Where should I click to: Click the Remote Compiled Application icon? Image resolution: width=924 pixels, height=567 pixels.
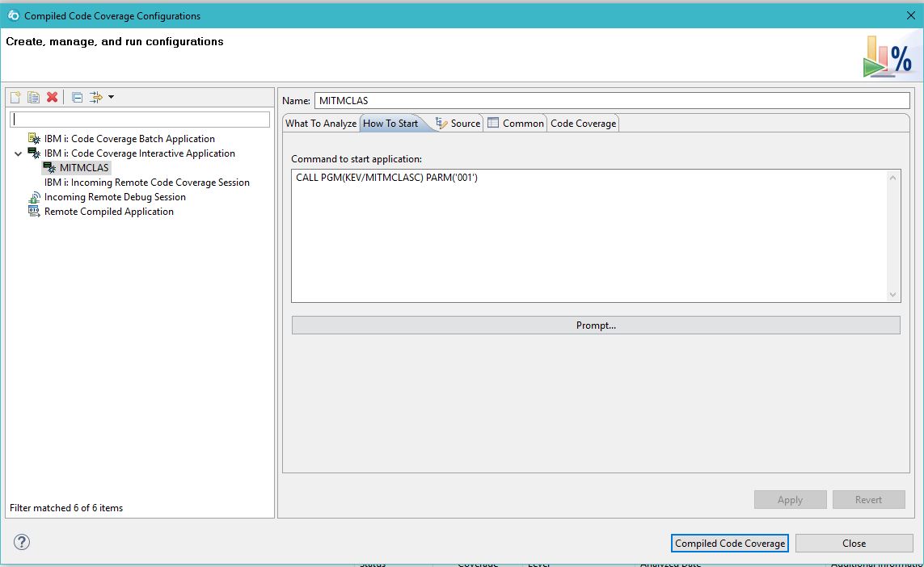pyautogui.click(x=34, y=211)
